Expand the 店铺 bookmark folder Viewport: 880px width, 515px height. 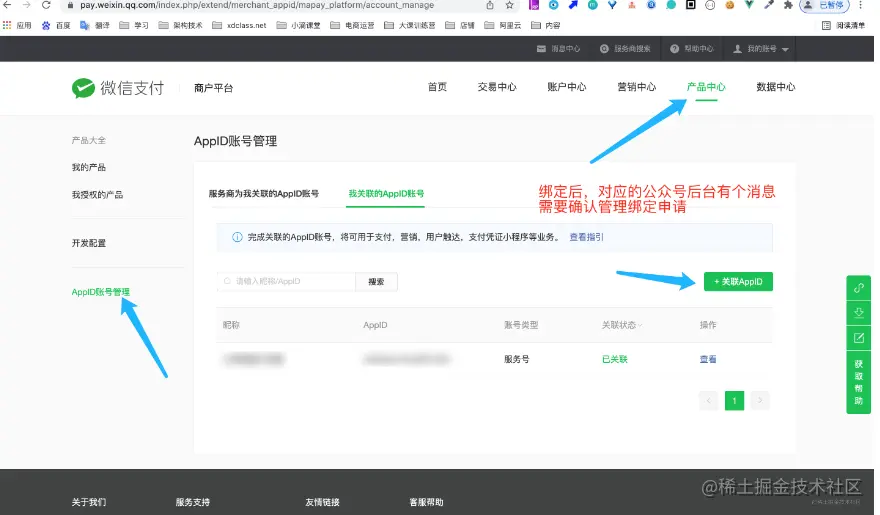click(460, 25)
